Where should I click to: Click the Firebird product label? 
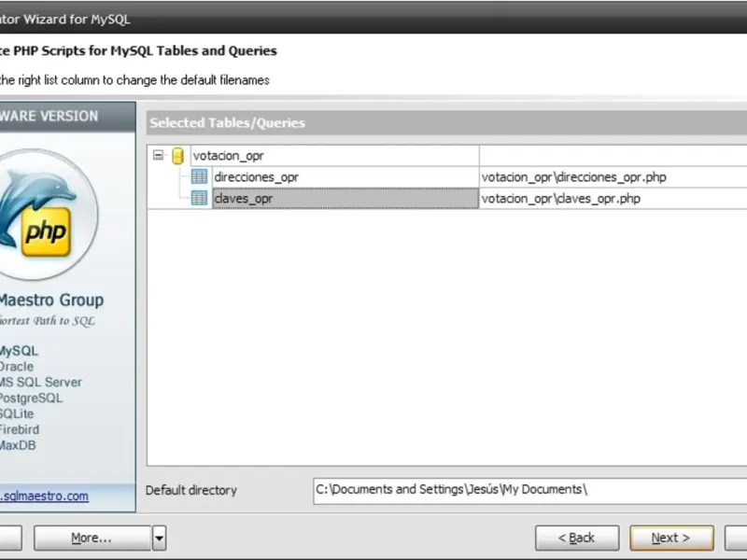point(20,429)
